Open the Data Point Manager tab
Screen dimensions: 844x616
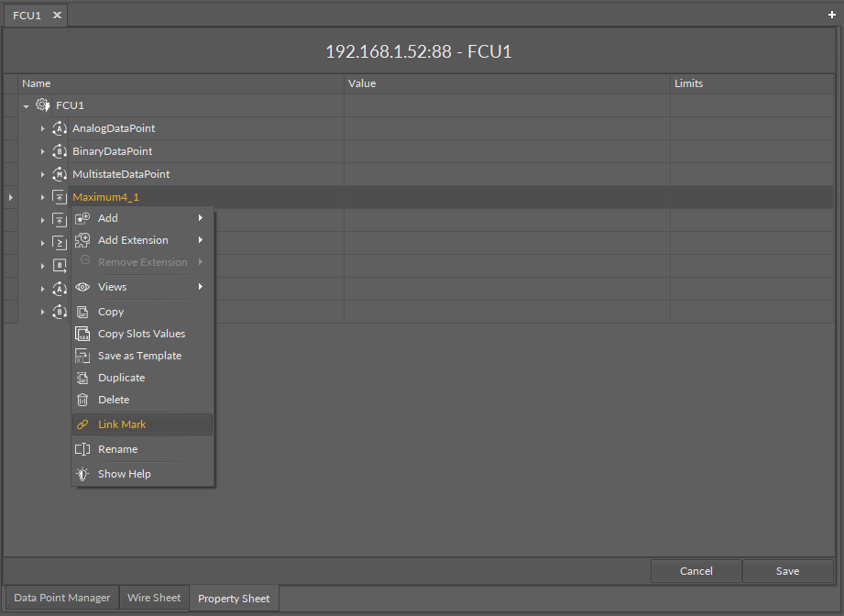point(62,598)
